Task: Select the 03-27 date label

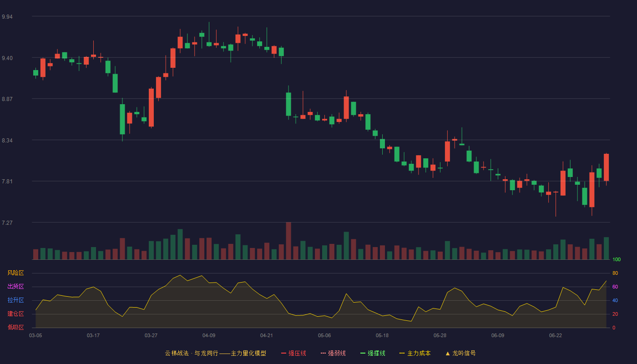Action: [x=151, y=335]
